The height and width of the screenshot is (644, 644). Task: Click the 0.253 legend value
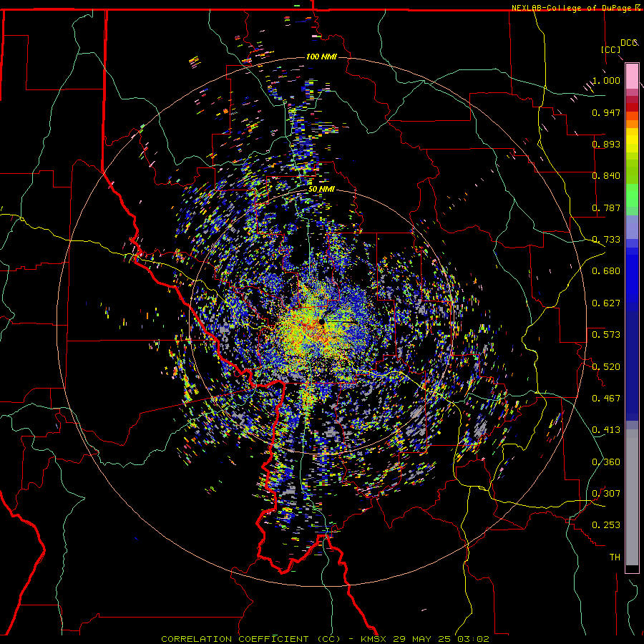point(606,525)
